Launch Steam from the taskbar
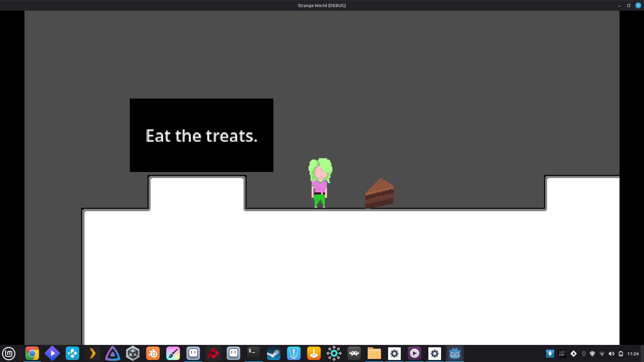Viewport: 644px width, 362px height. [273, 353]
